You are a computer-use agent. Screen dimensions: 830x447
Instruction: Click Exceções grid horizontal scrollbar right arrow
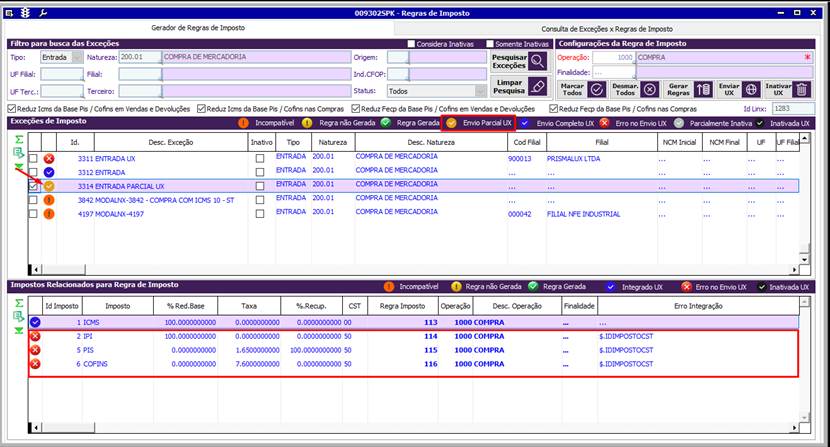[x=795, y=270]
